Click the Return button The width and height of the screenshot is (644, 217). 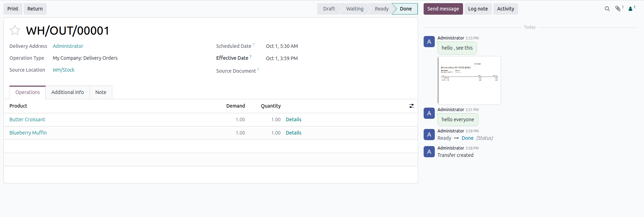[x=35, y=9]
